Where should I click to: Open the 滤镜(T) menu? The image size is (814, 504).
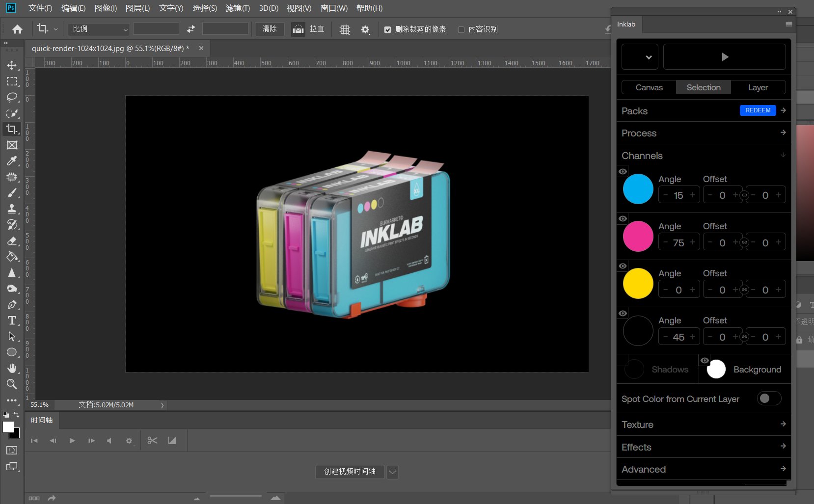(x=238, y=8)
